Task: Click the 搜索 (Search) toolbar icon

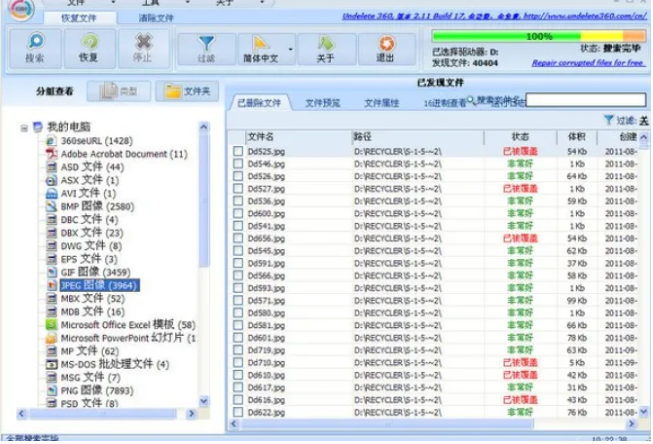Action: pyautogui.click(x=35, y=49)
